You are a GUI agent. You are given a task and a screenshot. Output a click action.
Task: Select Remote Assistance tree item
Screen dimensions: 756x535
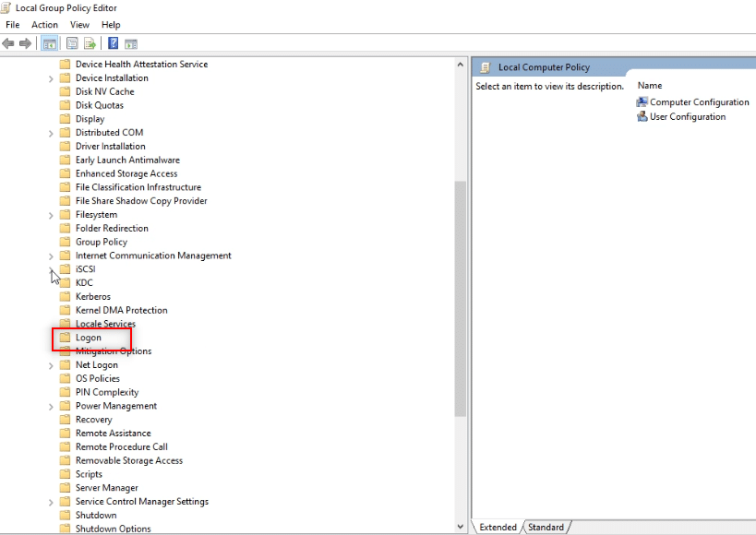(x=114, y=434)
